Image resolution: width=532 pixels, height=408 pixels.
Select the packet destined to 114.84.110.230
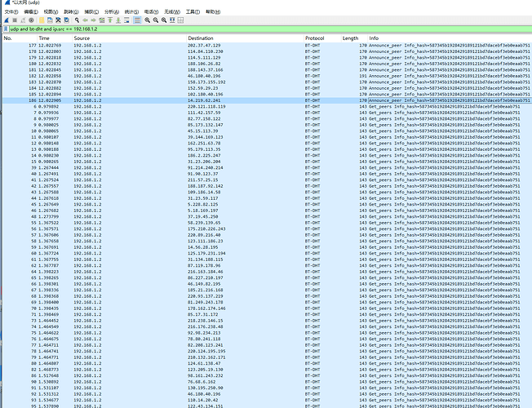point(268,51)
